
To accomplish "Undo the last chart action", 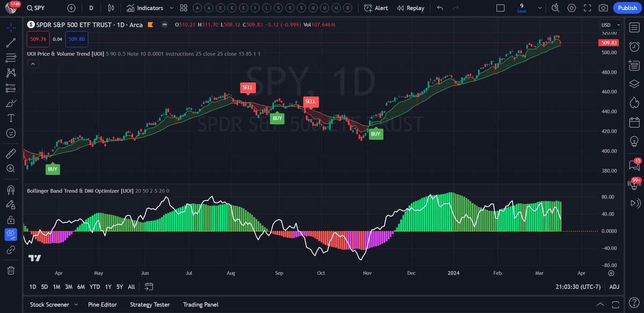I will tap(440, 8).
